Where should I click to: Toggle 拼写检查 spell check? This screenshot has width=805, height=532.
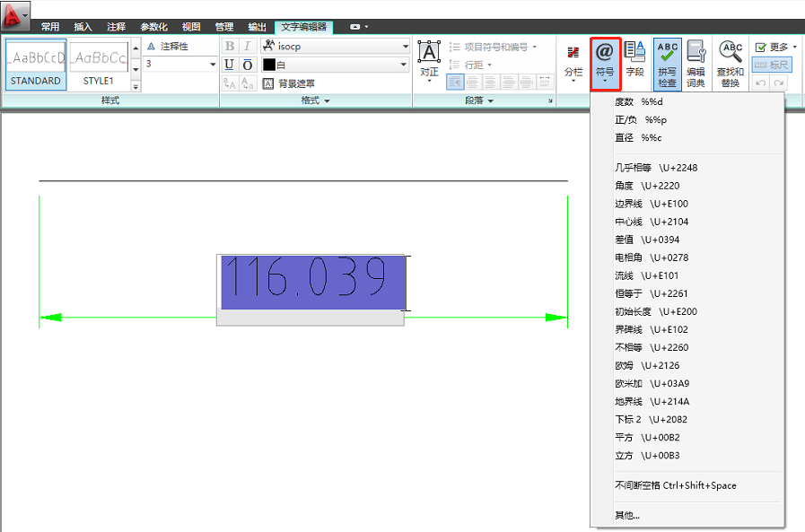pyautogui.click(x=668, y=64)
